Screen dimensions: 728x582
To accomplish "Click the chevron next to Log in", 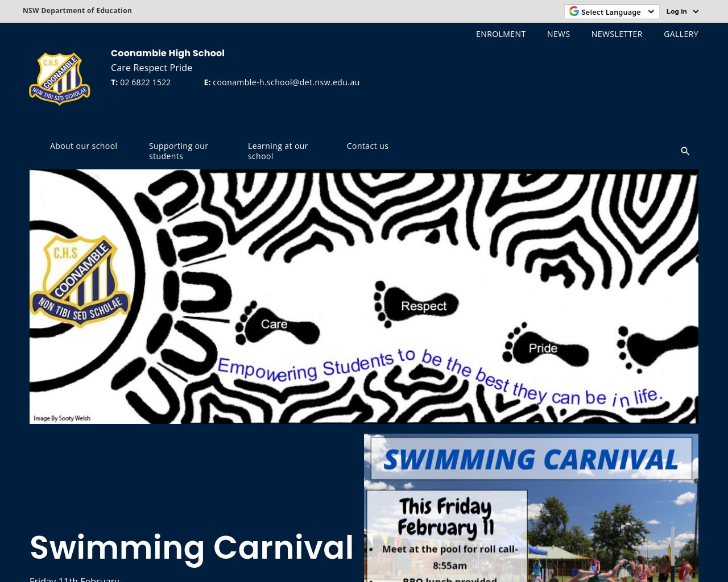I will click(x=696, y=12).
